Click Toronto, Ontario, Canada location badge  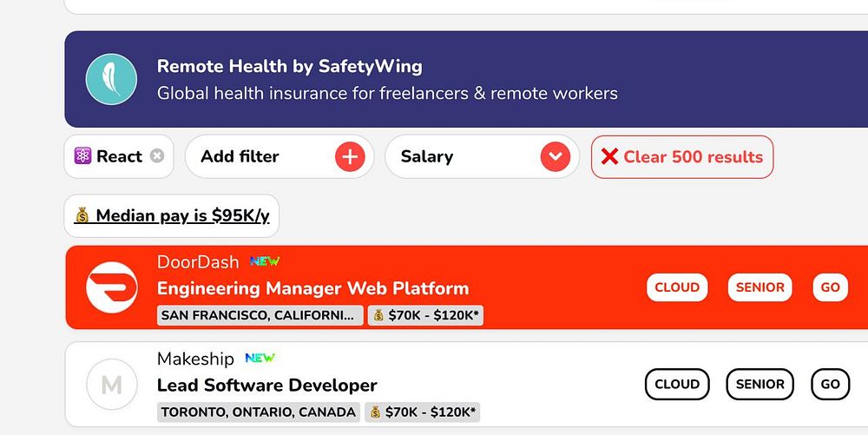(259, 412)
